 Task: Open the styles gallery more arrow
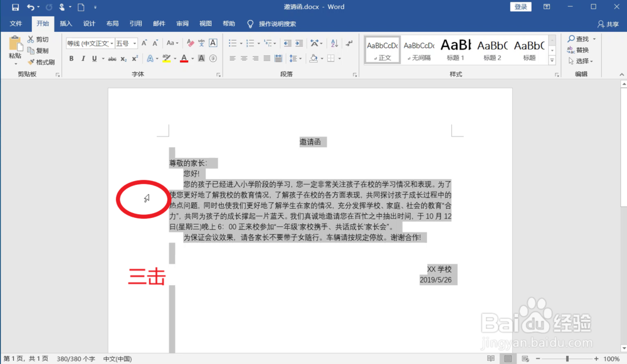(551, 61)
